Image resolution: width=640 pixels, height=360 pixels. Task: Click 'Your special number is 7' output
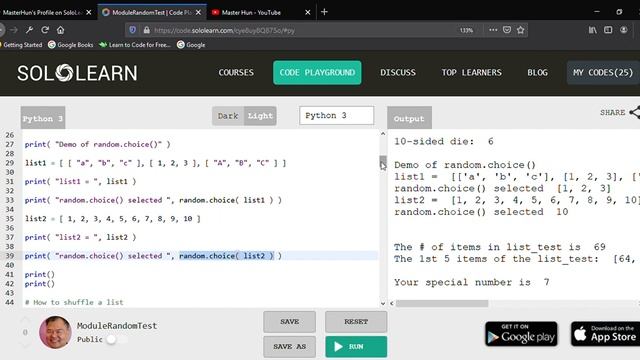(x=471, y=282)
